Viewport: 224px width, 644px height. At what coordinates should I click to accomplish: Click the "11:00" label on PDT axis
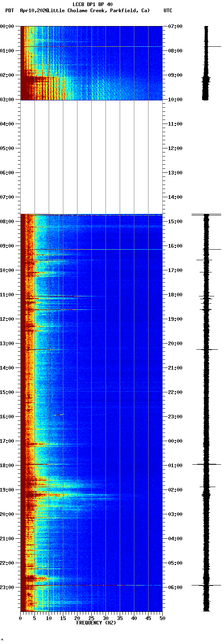point(7,295)
